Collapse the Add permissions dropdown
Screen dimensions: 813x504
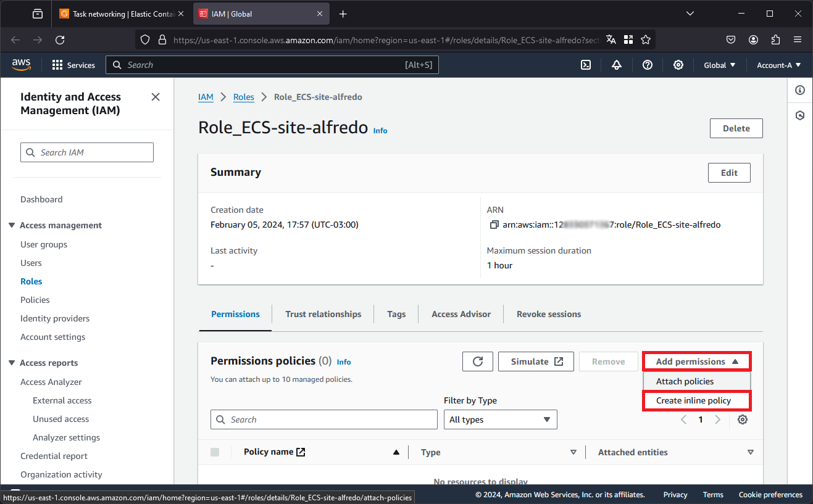coord(696,361)
